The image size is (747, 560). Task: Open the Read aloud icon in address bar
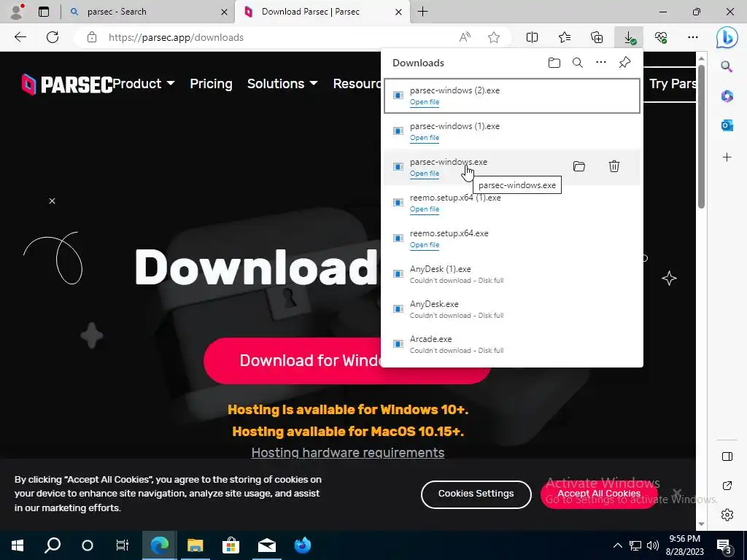tap(465, 37)
